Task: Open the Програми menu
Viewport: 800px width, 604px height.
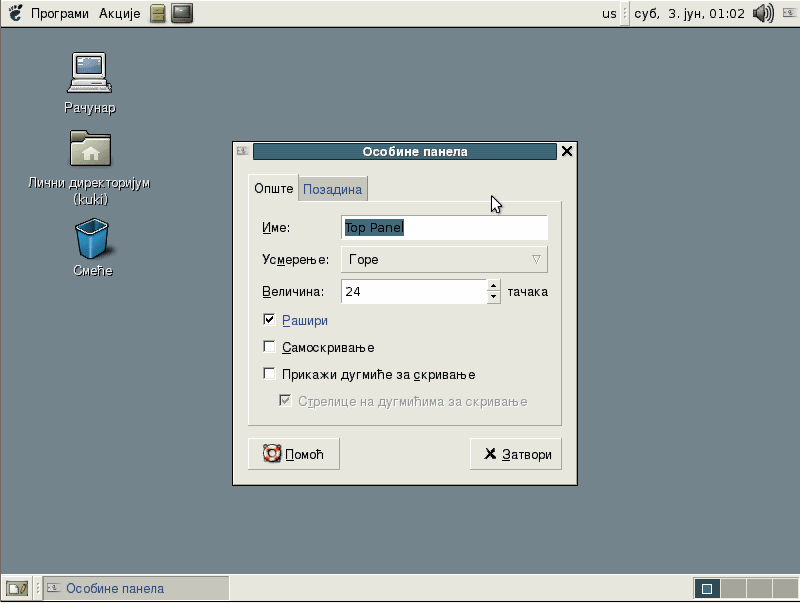Action: coord(60,13)
